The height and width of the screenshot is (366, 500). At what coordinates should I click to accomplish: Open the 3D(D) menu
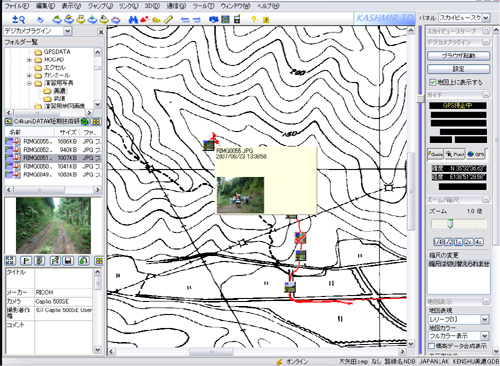[x=152, y=6]
